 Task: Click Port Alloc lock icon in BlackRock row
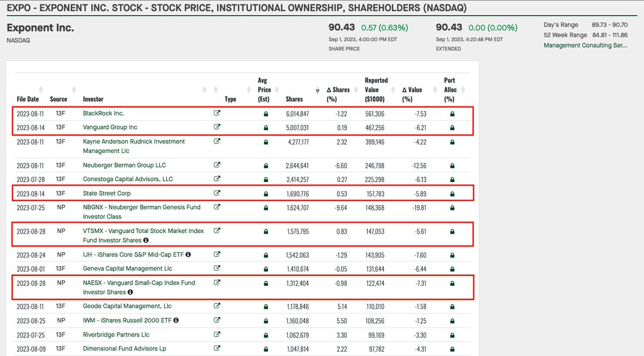coord(452,114)
